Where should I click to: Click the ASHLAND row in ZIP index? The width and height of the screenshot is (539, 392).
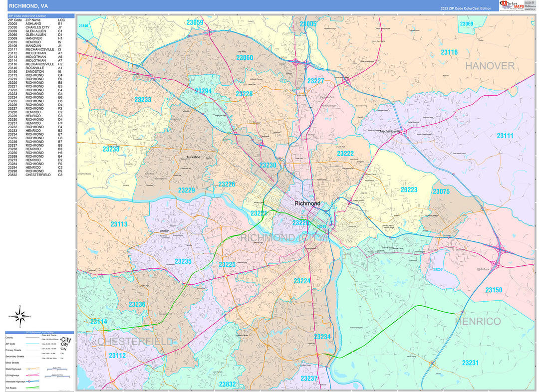pos(35,23)
